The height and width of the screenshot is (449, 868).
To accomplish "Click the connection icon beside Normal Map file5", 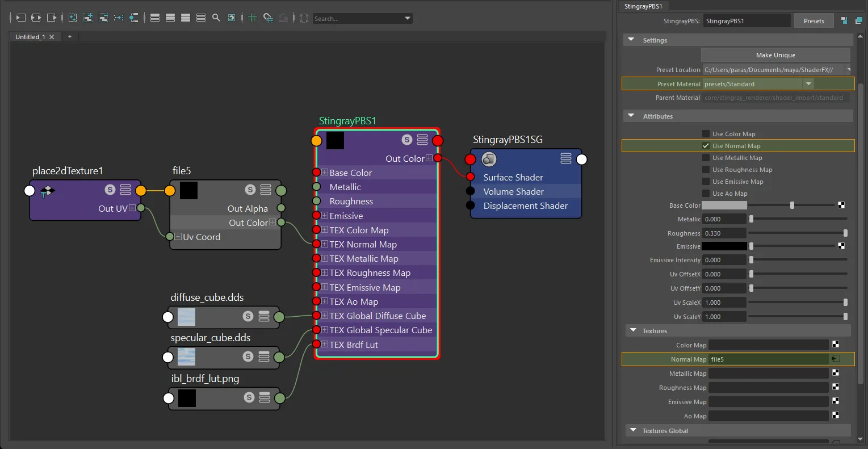I will point(836,359).
